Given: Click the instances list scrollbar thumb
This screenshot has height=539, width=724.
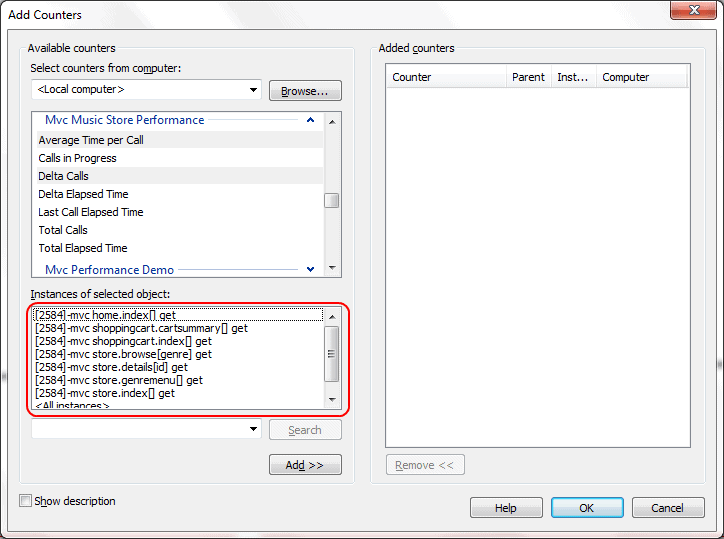Looking at the screenshot, I should click(332, 354).
